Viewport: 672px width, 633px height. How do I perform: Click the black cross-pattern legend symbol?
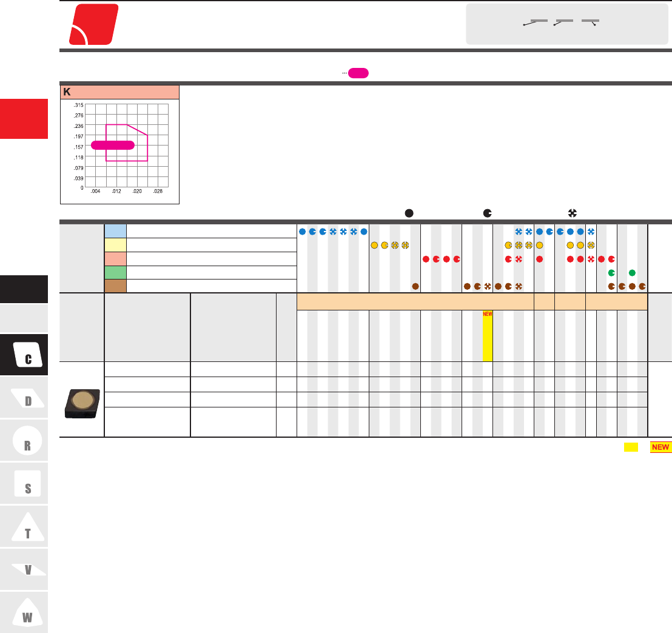pyautogui.click(x=571, y=213)
